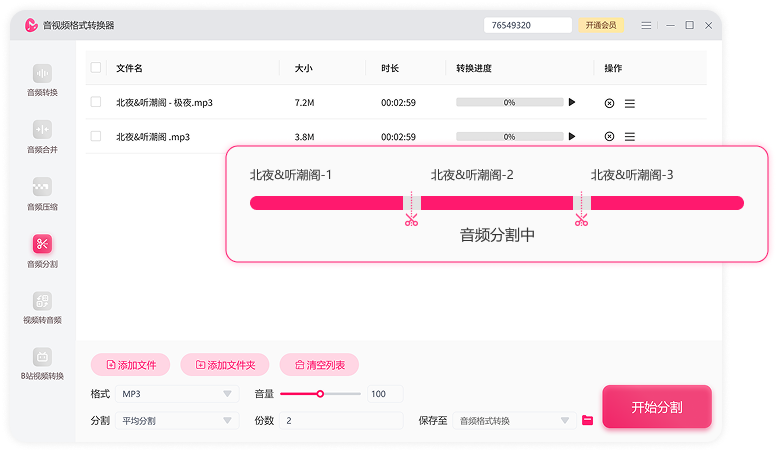777x452 pixels.
Task: Open the 音频转换 audio conversion tab
Action: [x=42, y=80]
